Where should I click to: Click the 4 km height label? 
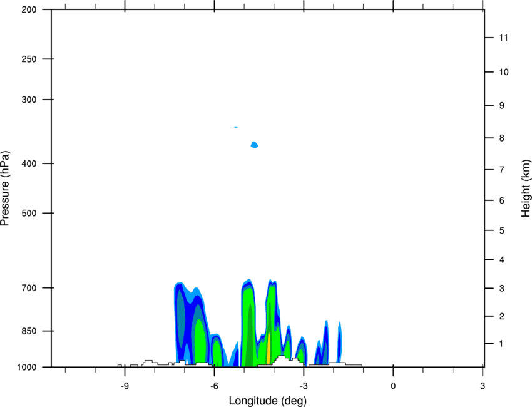tap(502, 260)
